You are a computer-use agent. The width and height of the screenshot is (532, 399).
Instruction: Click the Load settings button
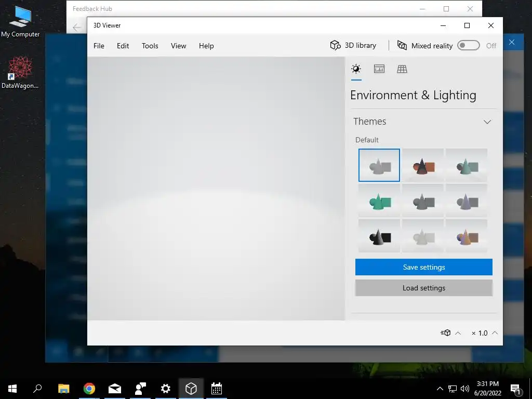pyautogui.click(x=424, y=288)
